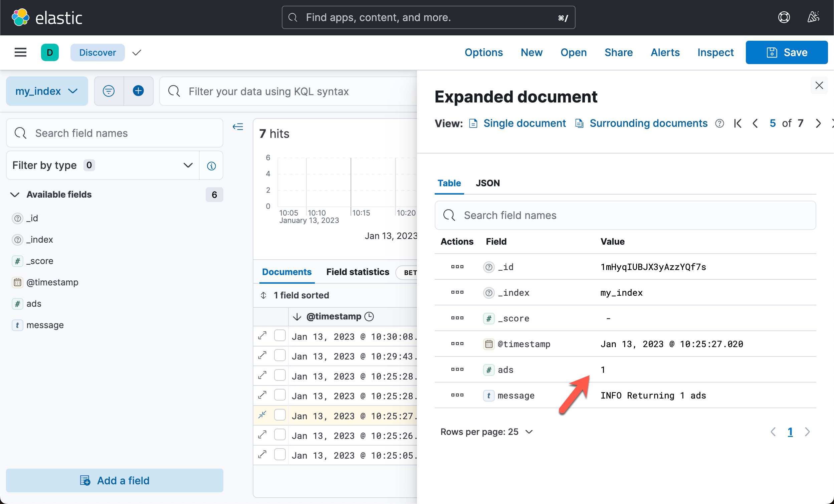Viewport: 834px width, 504px height.
Task: Add a filter with the plus icon
Action: (138, 91)
